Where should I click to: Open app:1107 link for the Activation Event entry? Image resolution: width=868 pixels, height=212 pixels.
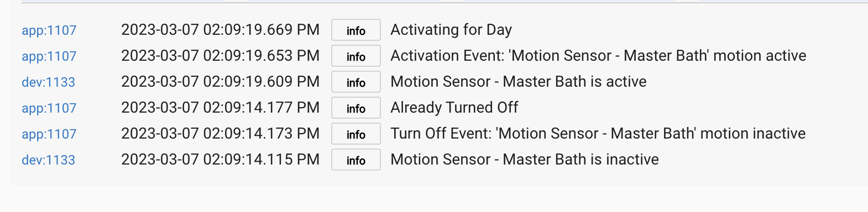(x=49, y=56)
